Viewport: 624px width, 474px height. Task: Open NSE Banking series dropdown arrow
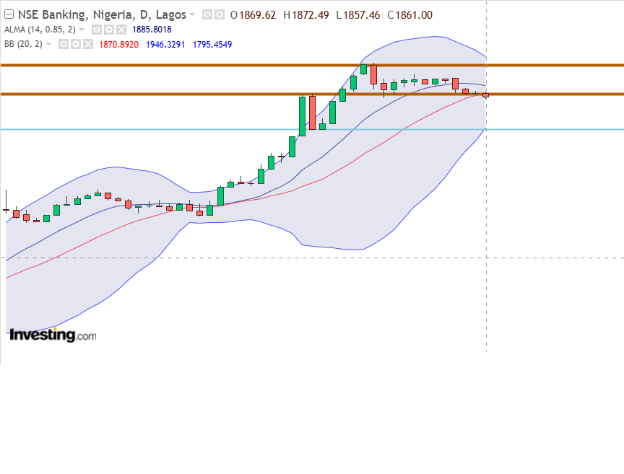point(193,15)
